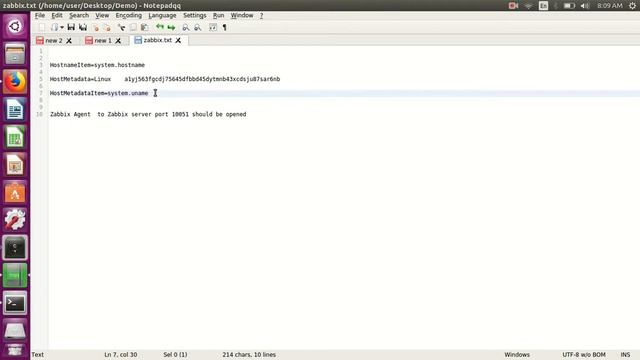Open the Settings menu
Screen dimensions: 640x360
[x=194, y=15]
